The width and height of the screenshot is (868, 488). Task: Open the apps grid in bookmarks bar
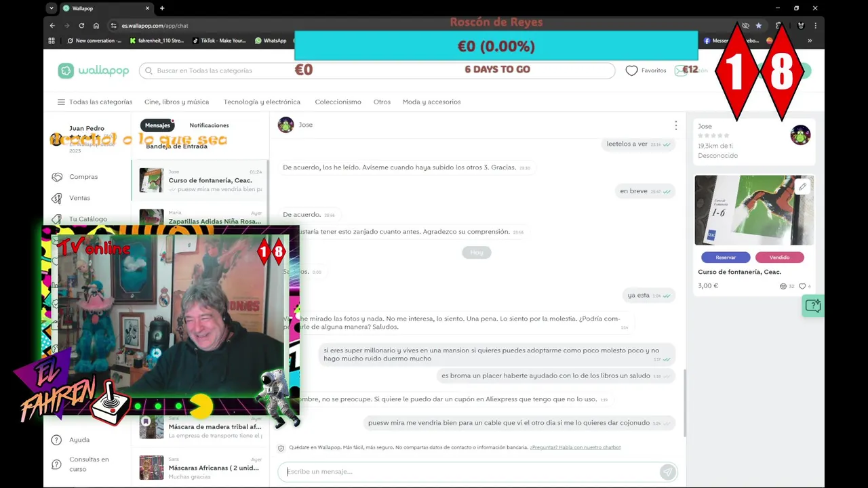point(52,41)
